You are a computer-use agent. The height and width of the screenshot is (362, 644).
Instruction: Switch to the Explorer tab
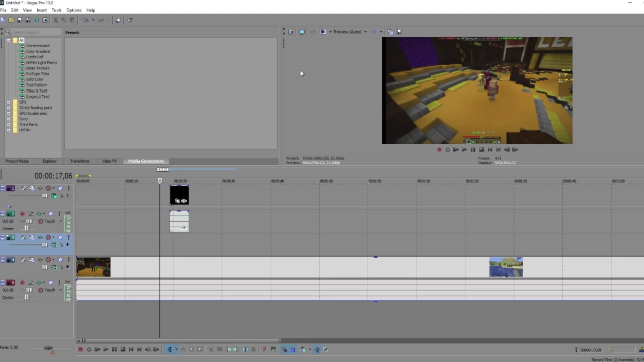pos(49,161)
